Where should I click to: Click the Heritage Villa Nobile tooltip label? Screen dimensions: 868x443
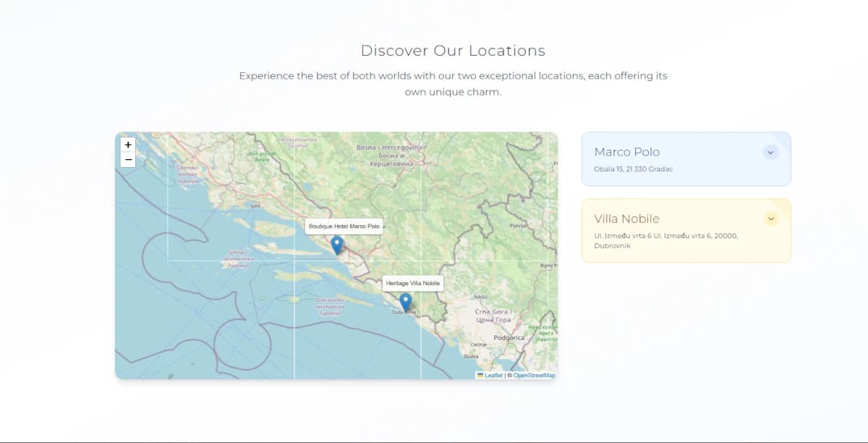(x=412, y=283)
